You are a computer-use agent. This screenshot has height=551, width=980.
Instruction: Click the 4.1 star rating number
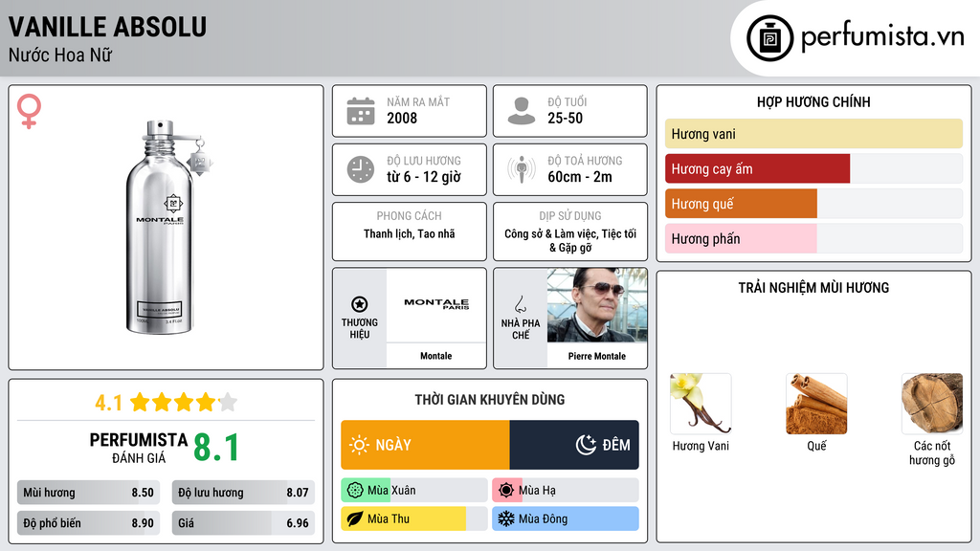pyautogui.click(x=109, y=403)
